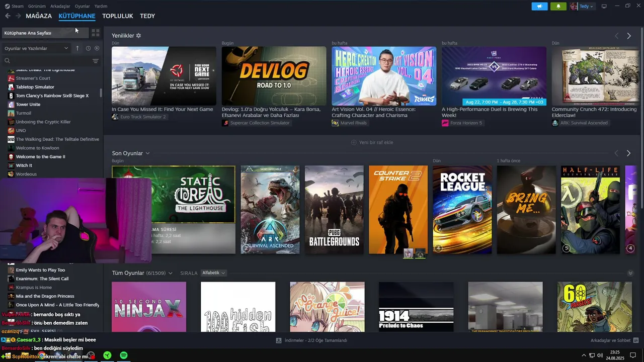644x362 pixels.
Task: Click the taskbar volume icon
Action: point(601,355)
